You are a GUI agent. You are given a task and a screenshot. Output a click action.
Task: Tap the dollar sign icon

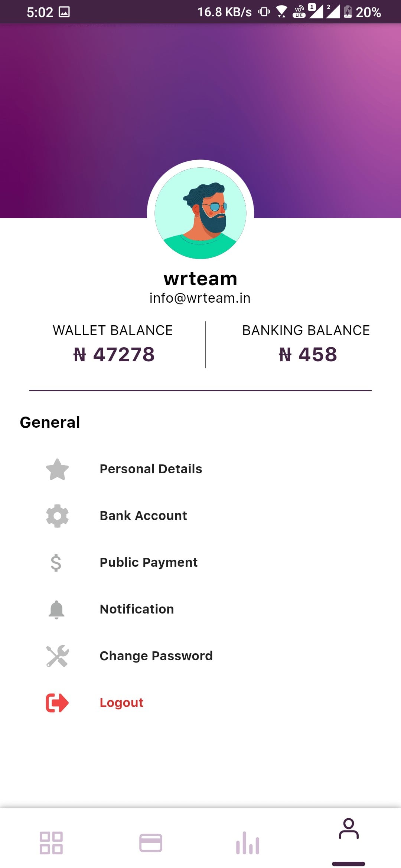pyautogui.click(x=56, y=563)
